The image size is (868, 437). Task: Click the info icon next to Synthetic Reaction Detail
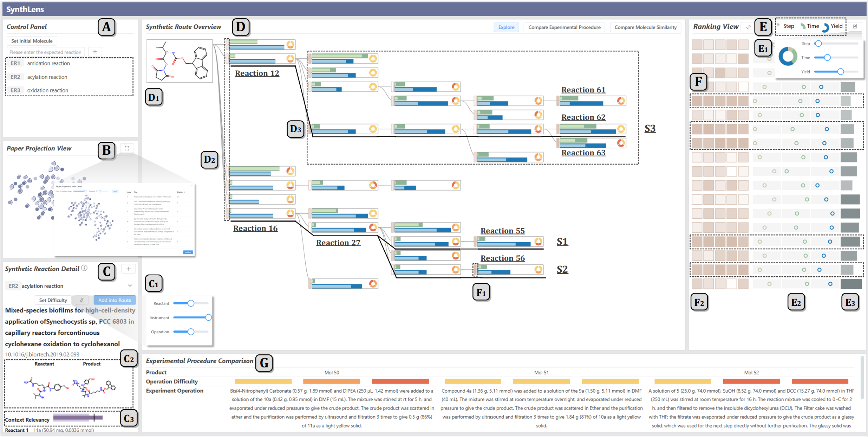[x=84, y=268]
